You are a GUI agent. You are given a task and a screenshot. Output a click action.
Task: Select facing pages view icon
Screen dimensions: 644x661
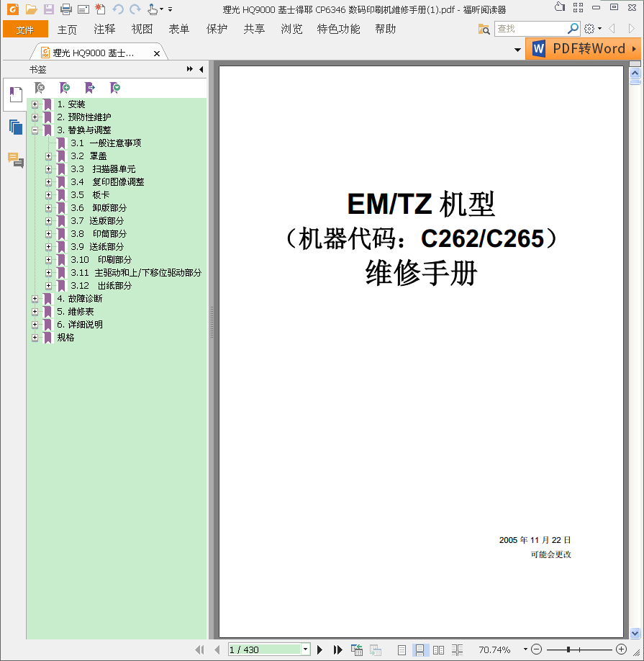pyautogui.click(x=438, y=650)
